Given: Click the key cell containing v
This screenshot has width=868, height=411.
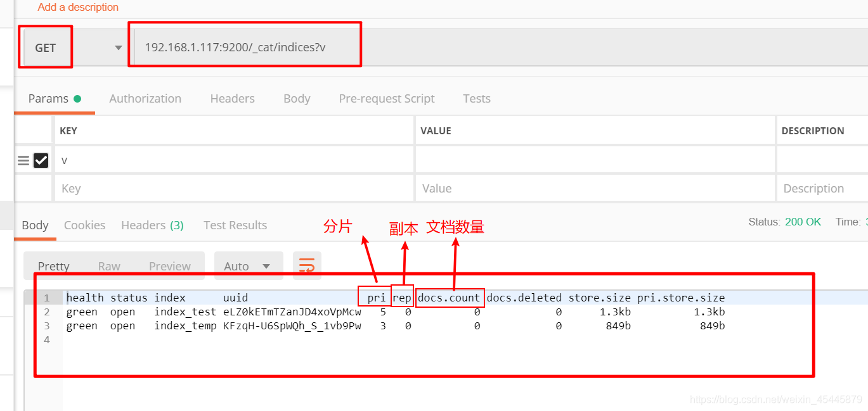Looking at the screenshot, I should [234, 161].
